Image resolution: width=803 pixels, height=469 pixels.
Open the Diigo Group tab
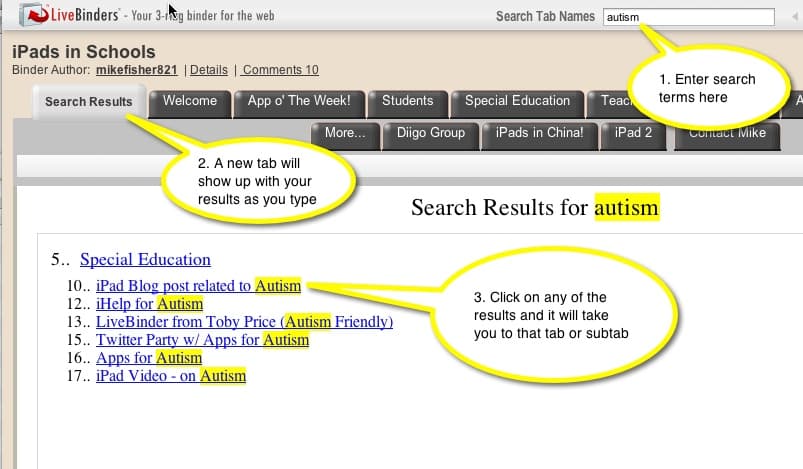(x=431, y=136)
